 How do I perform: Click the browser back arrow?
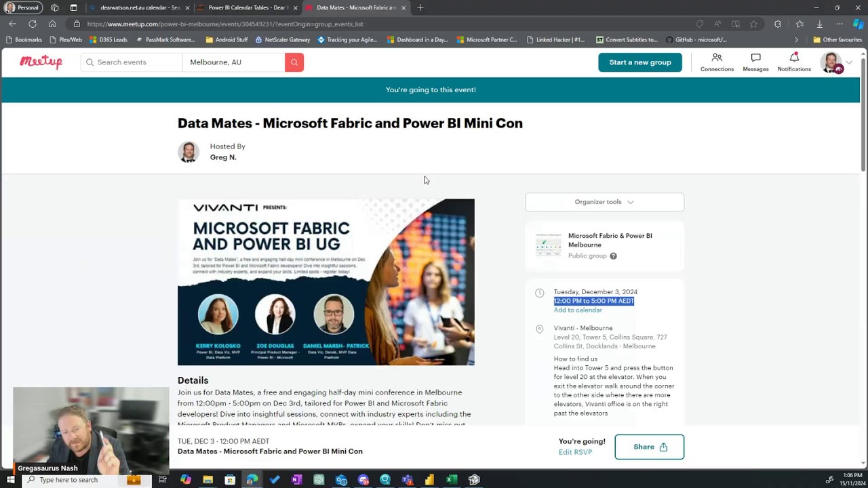click(12, 24)
